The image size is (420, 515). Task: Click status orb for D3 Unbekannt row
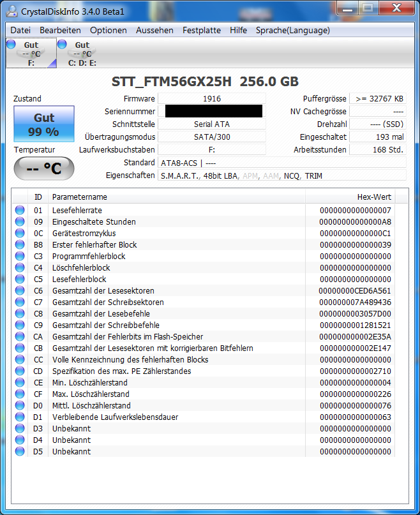pos(20,428)
